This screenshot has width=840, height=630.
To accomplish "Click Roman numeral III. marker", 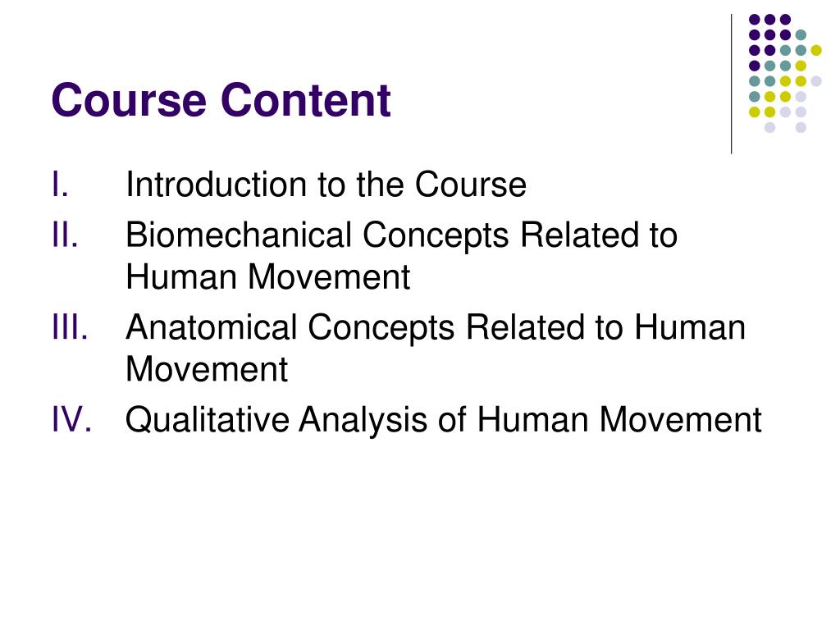I will pos(70,327).
